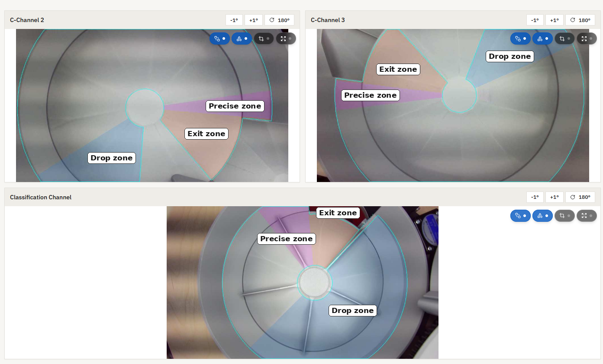This screenshot has height=364, width=603.
Task: Rotate C-Channel 2 by 180 degrees
Action: tap(279, 20)
